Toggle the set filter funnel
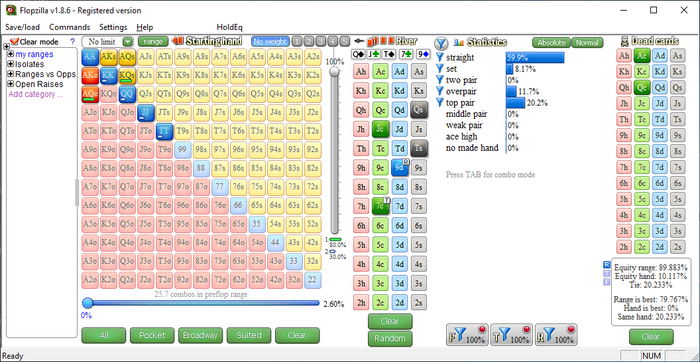This screenshot has width=700, height=362. point(440,69)
